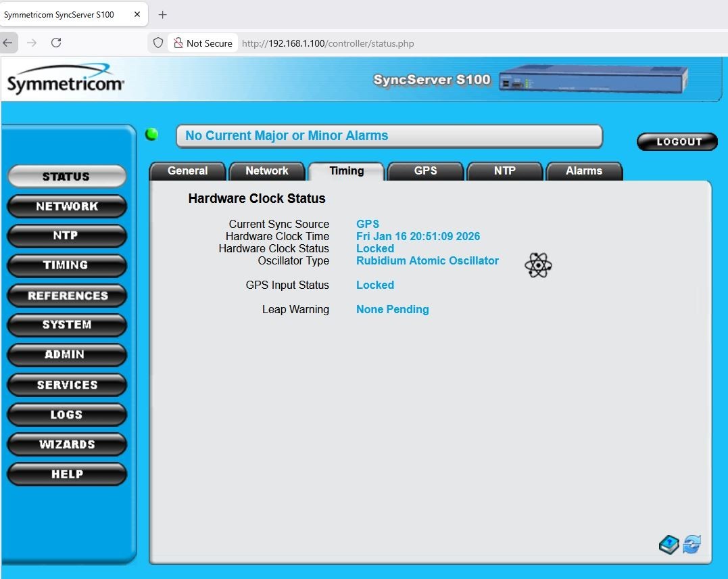This screenshot has height=579, width=728.
Task: Open the LOGS sidebar menu
Action: 67,415
